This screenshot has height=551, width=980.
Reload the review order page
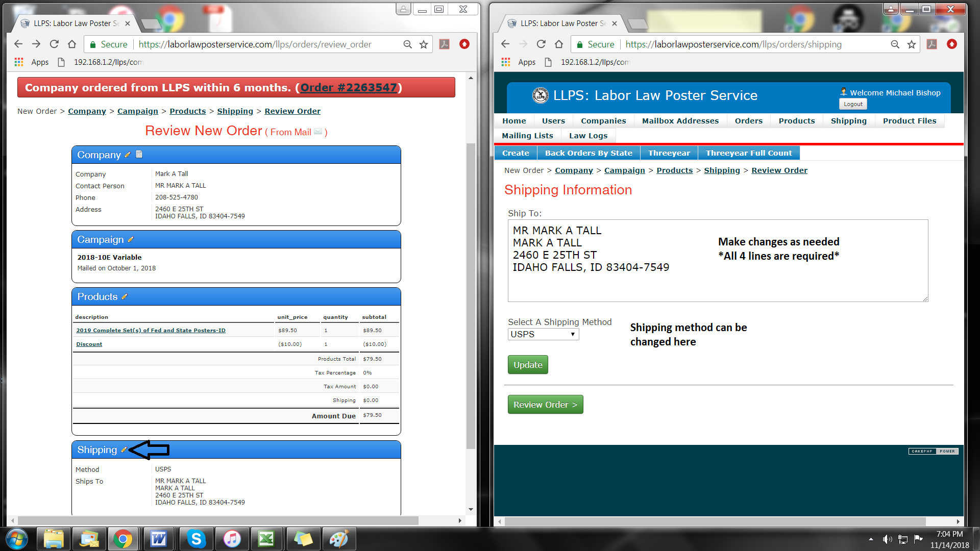click(x=54, y=44)
